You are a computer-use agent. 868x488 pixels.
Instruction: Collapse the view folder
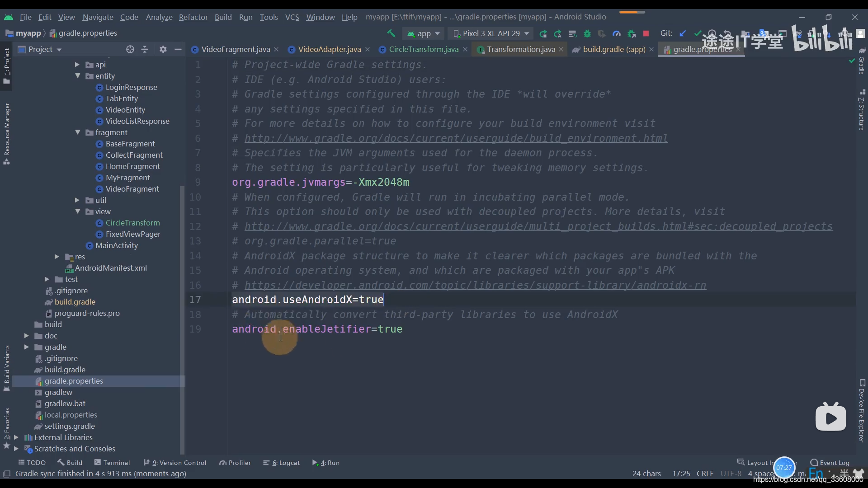click(x=77, y=211)
